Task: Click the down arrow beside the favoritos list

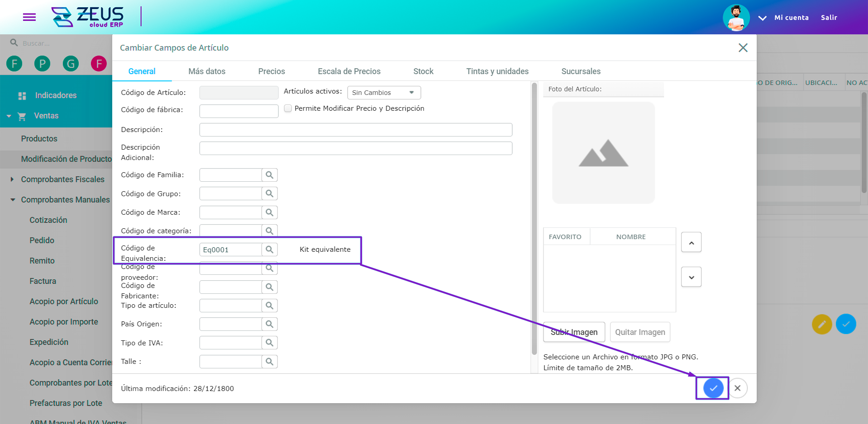Action: click(691, 276)
